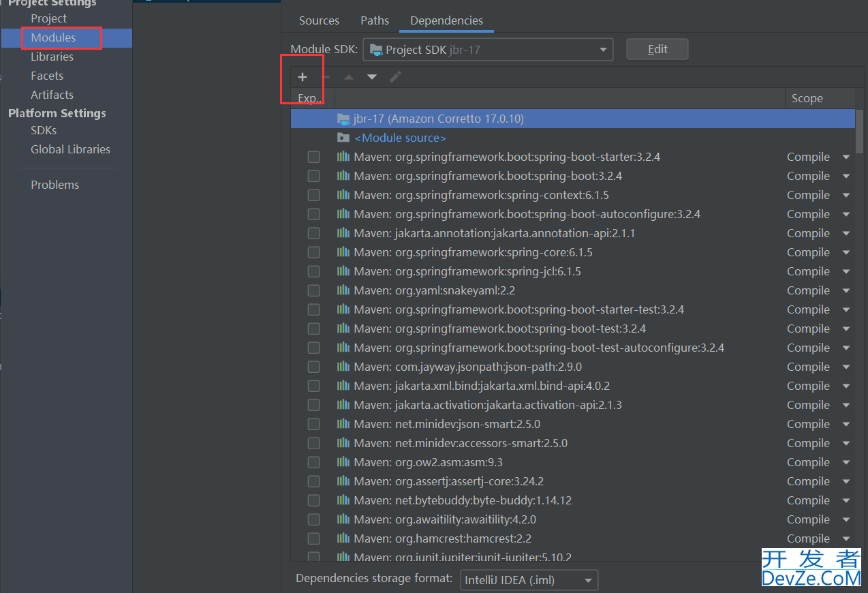Screen dimensions: 868x593
Task: Open the Problems section
Action: coord(55,185)
